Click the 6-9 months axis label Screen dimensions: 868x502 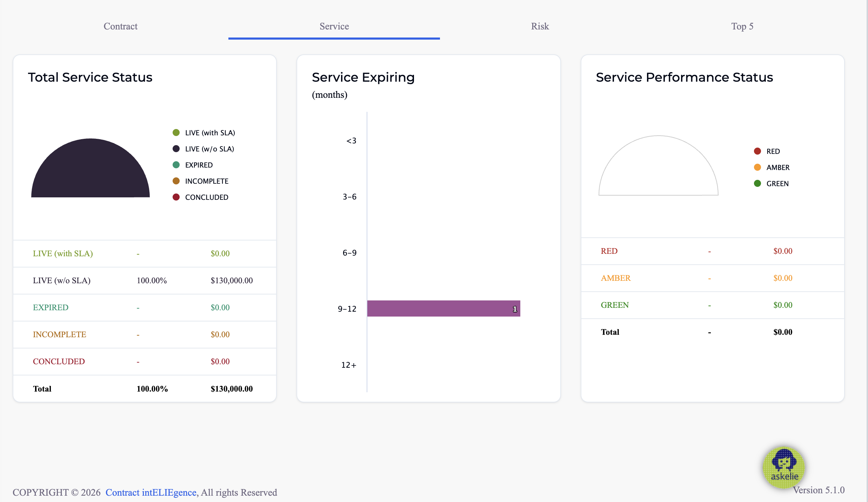[x=349, y=253]
